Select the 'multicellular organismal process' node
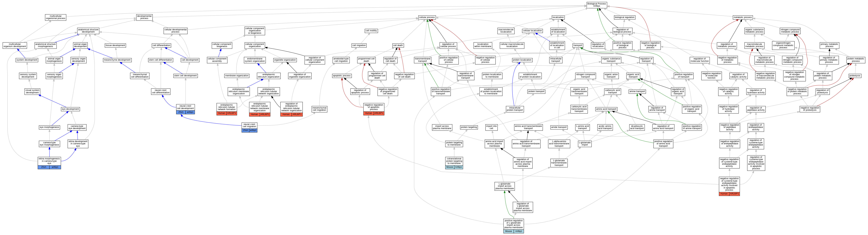The width and height of the screenshot is (868, 235). pos(56,17)
